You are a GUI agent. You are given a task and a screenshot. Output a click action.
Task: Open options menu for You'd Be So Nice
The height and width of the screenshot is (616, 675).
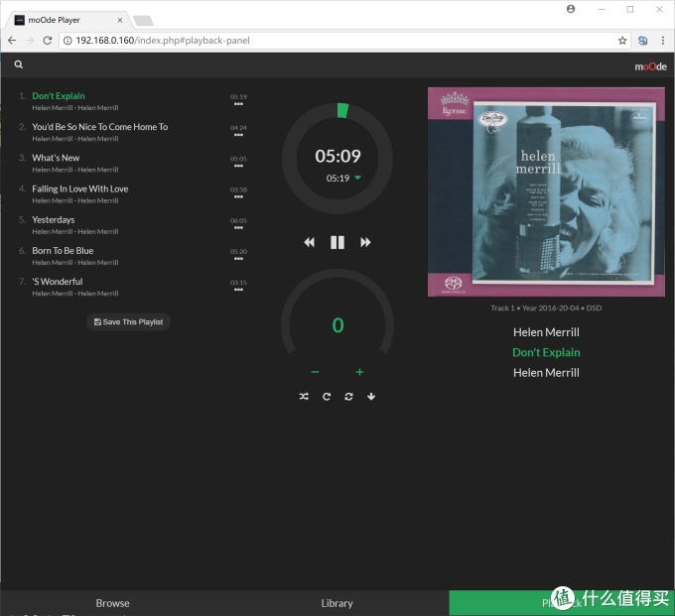coord(238,135)
